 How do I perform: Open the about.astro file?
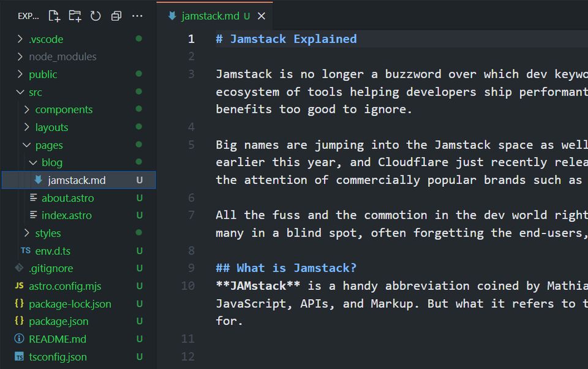[x=68, y=198]
